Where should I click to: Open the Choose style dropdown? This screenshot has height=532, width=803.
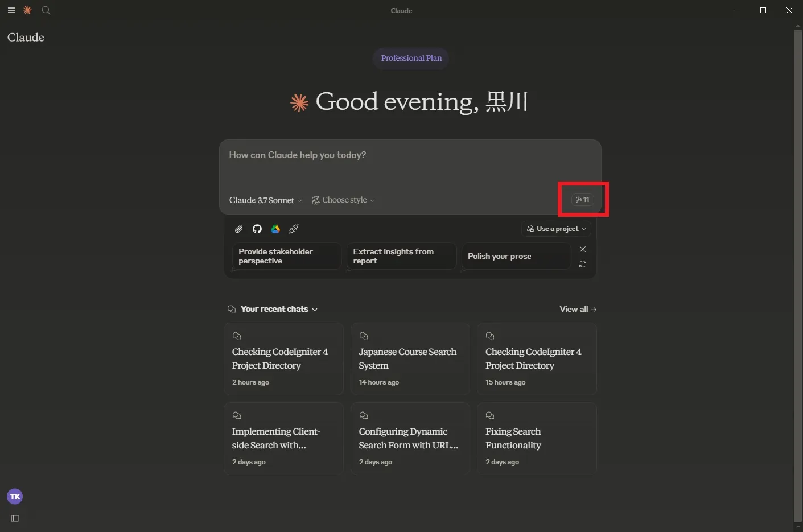click(x=343, y=200)
